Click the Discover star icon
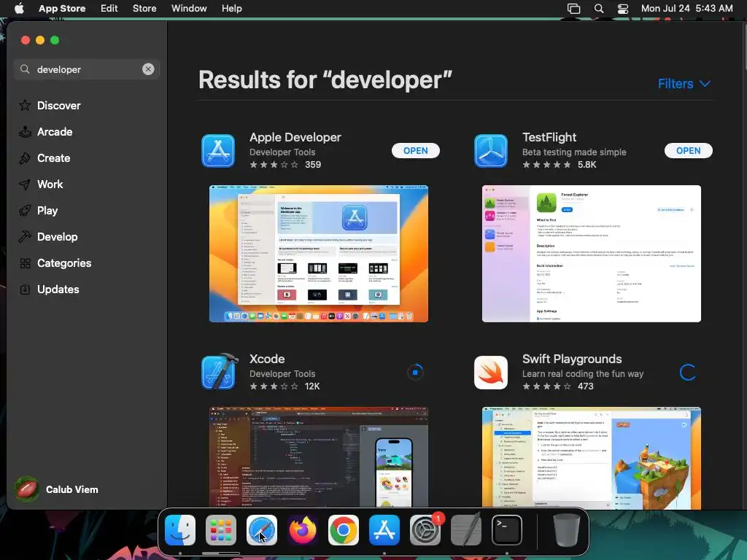This screenshot has height=560, width=747. [x=25, y=105]
